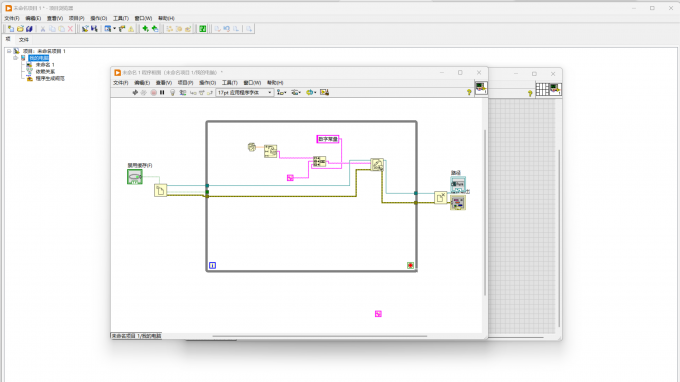The width and height of the screenshot is (680, 382).
Task: Collapse the 项目: 未命名项目 1 root node
Action: (x=9, y=51)
